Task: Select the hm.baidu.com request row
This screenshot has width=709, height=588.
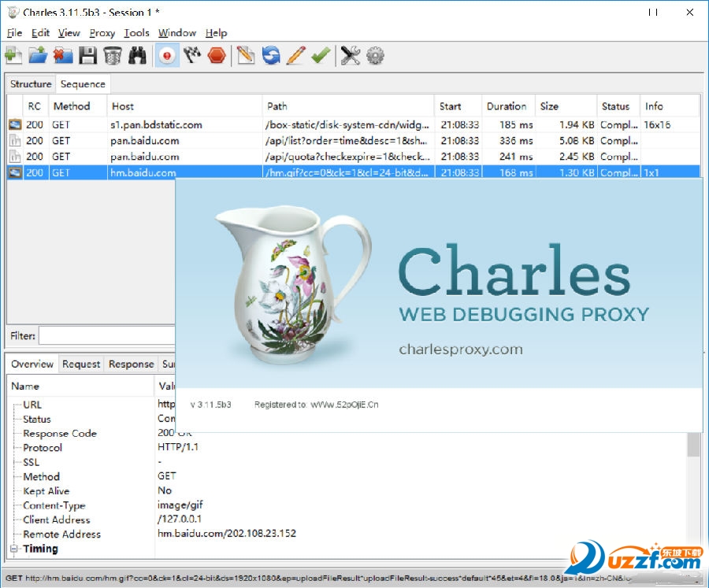Action: tap(353, 172)
